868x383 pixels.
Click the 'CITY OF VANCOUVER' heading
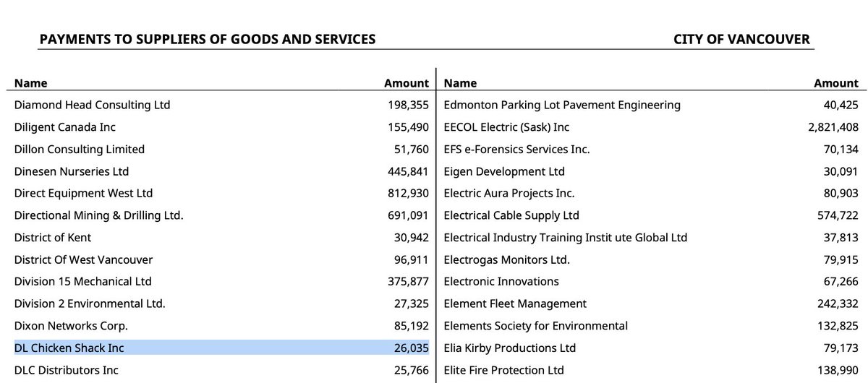coord(741,39)
